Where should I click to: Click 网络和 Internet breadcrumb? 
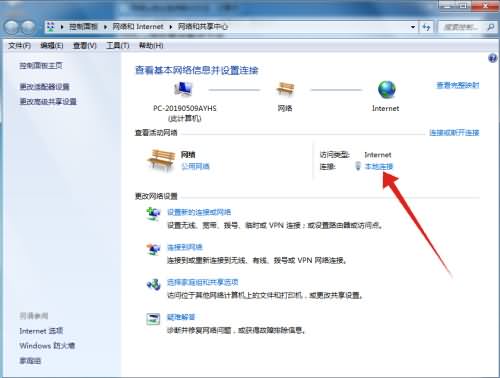tap(138, 27)
